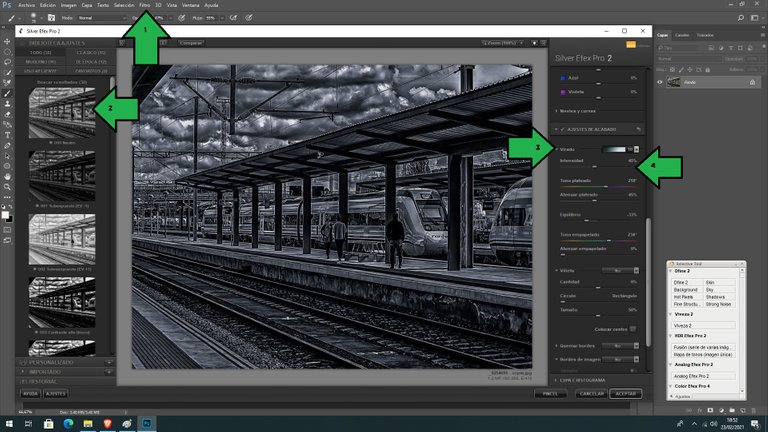The width and height of the screenshot is (768, 432).
Task: Adjust the Tono plateado hue slider
Action: click(x=598, y=187)
